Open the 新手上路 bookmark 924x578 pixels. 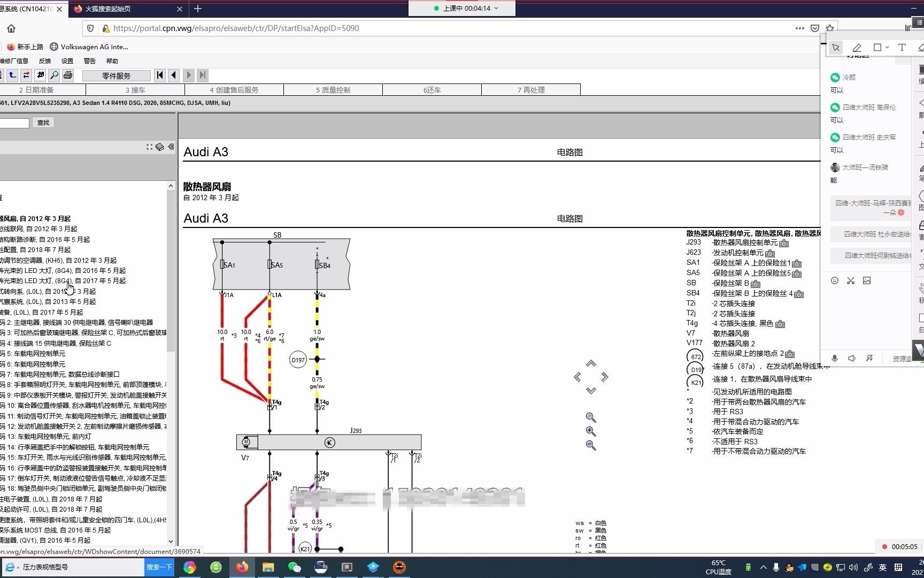coord(25,47)
